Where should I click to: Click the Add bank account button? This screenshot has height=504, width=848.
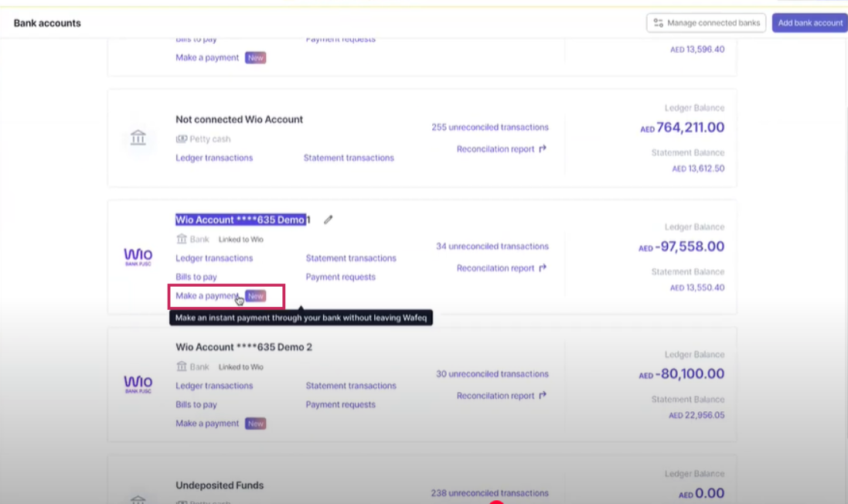[809, 22]
